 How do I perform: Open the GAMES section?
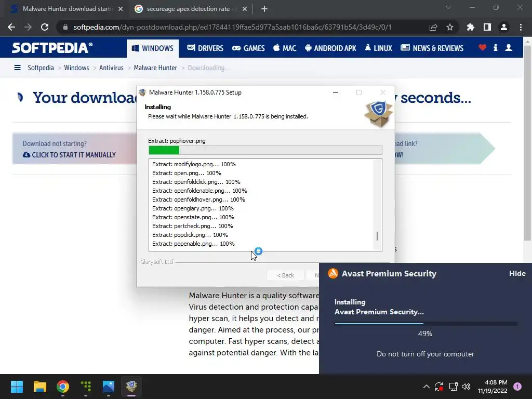click(x=248, y=48)
